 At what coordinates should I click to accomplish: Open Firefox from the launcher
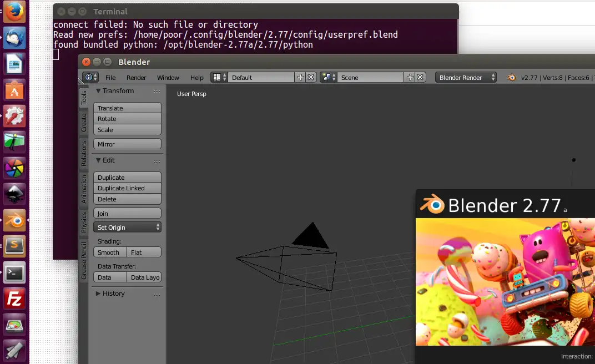coord(14,12)
